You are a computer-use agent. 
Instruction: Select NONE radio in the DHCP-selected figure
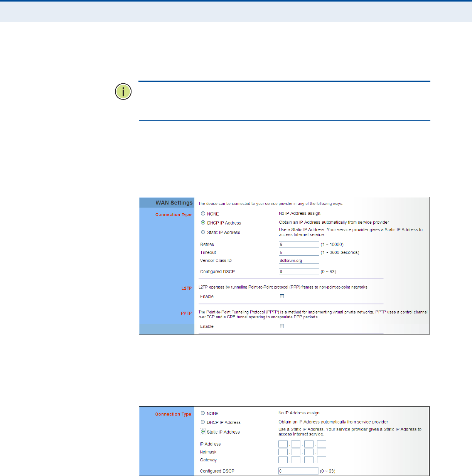[203, 213]
